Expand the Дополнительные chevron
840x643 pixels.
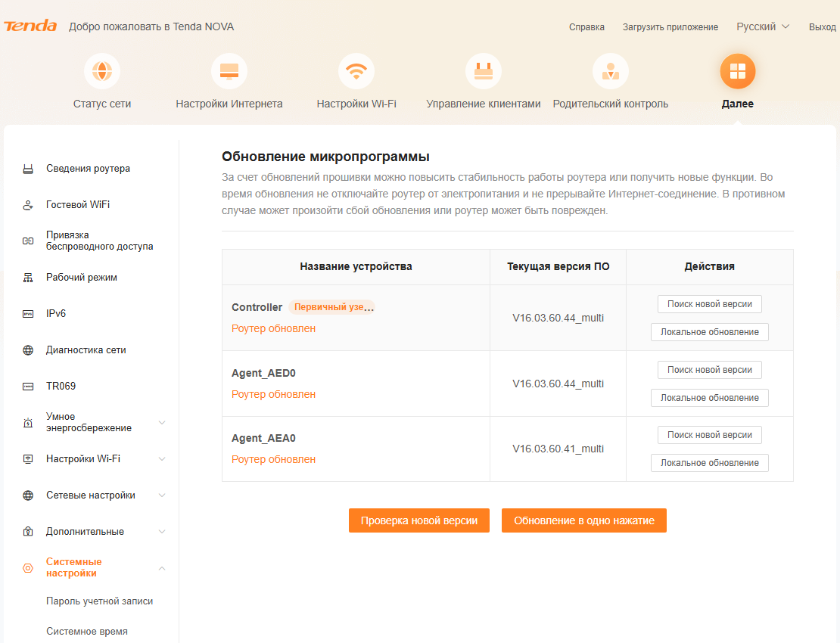pyautogui.click(x=162, y=532)
